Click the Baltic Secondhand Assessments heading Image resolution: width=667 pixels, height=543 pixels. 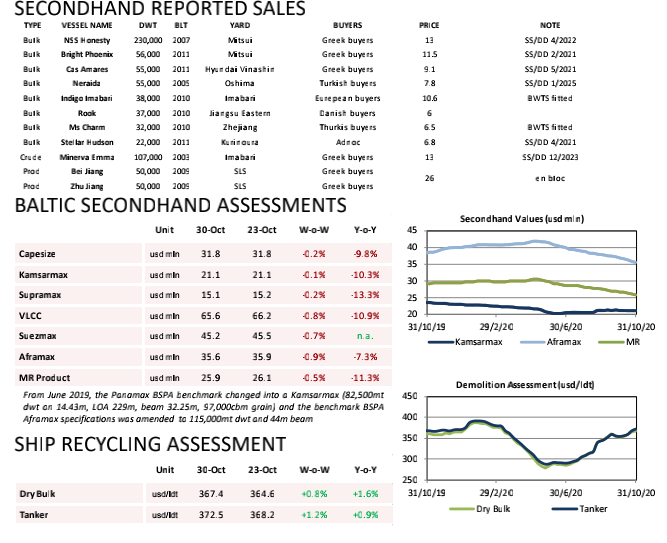tap(179, 205)
